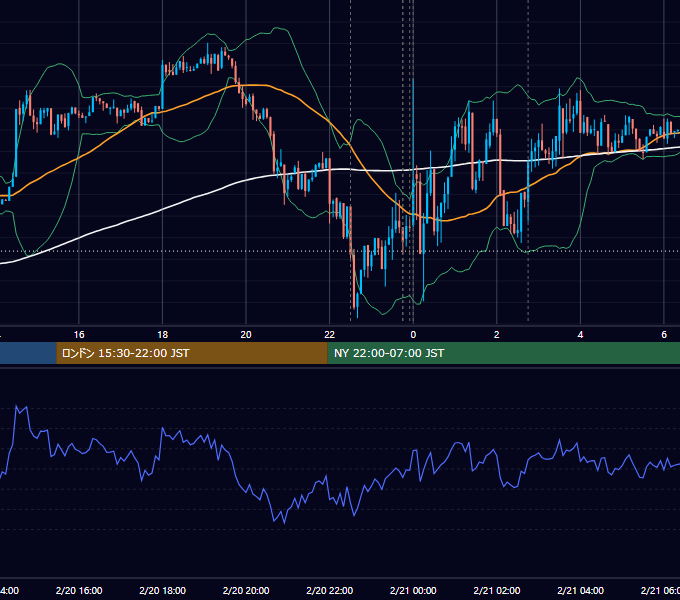Click the 4 hour axis label
Viewport: 680px width, 600px height.
coord(580,335)
